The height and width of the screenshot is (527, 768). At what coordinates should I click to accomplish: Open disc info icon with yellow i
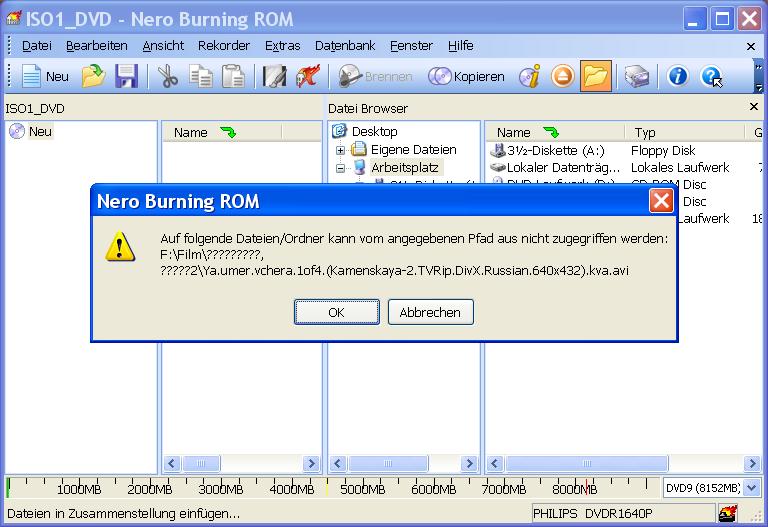click(x=529, y=76)
